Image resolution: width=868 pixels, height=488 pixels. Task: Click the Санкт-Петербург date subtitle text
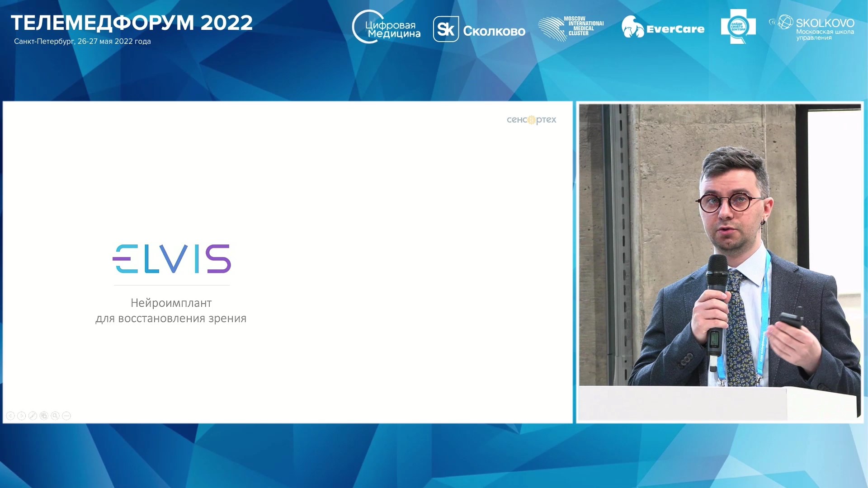(82, 42)
